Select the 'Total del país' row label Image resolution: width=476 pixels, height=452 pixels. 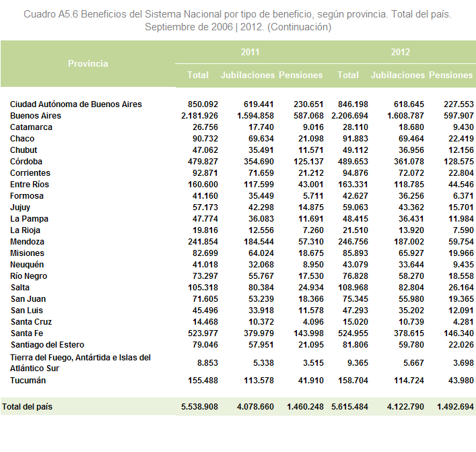tap(28, 407)
